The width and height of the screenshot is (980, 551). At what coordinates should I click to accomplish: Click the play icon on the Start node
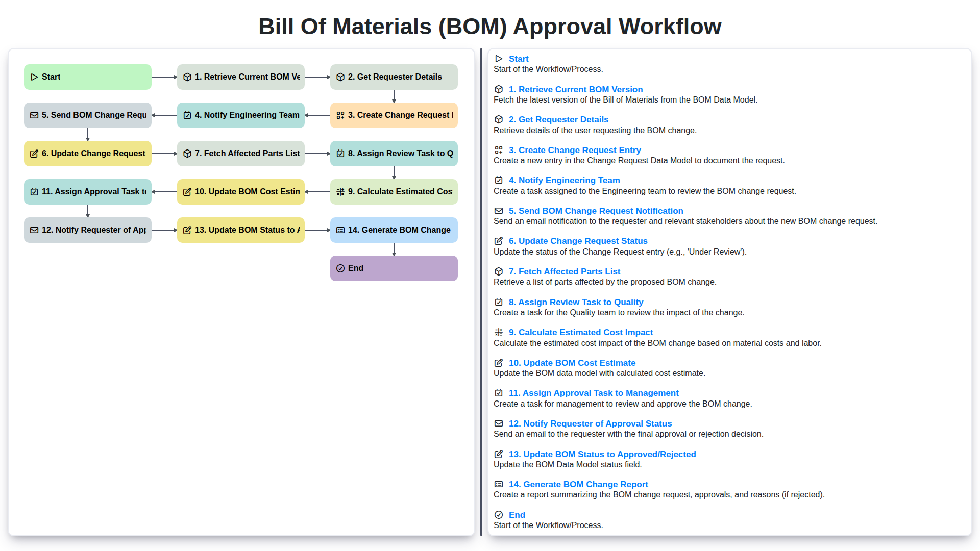tap(34, 77)
